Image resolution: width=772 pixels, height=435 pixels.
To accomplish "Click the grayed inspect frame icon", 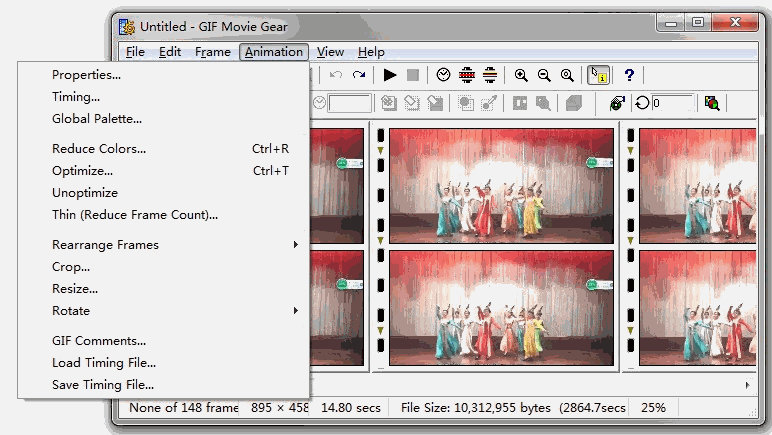I will (543, 103).
